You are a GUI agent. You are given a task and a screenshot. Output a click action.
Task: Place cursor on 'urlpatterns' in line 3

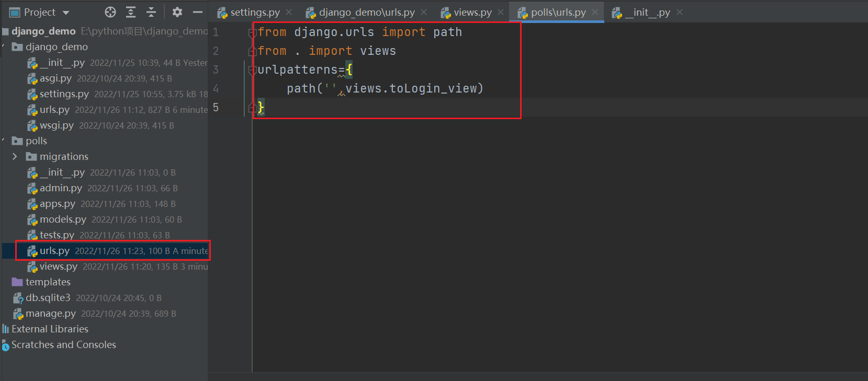[x=298, y=70]
